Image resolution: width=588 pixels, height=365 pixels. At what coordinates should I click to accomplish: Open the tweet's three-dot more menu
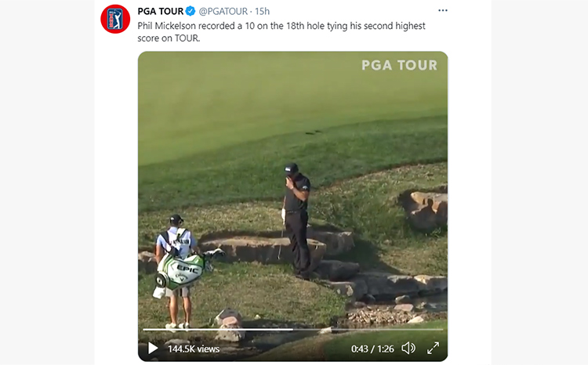(x=442, y=10)
